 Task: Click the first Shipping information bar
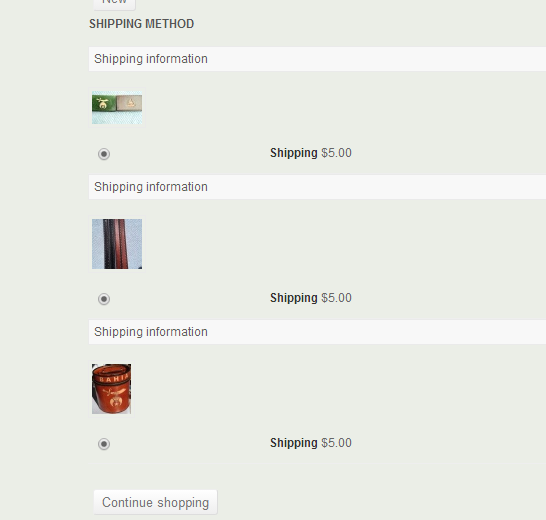tap(317, 59)
